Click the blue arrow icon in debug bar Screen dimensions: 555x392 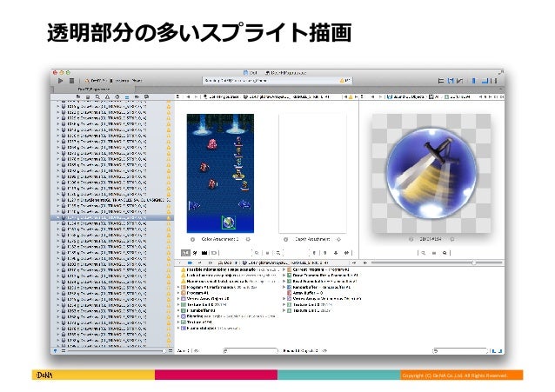point(190,262)
